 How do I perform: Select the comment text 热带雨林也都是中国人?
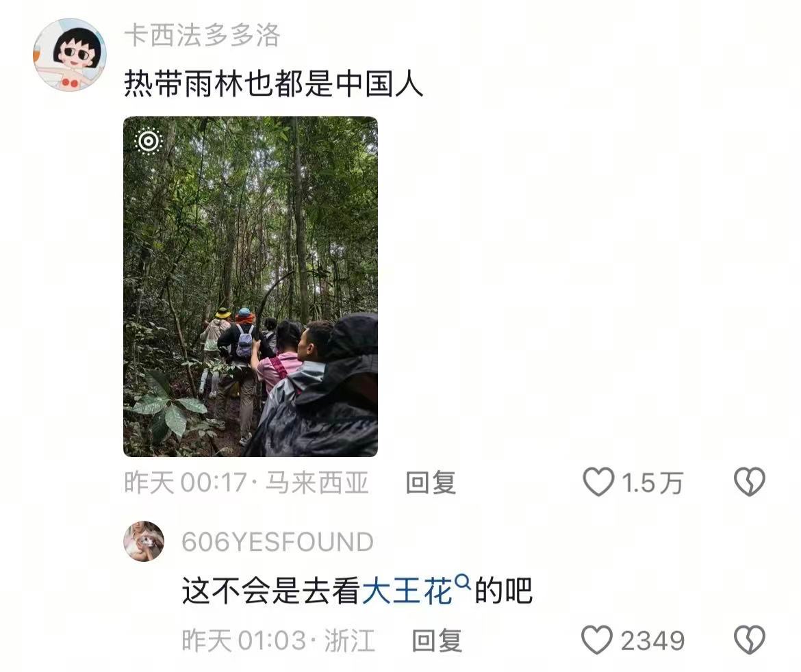click(274, 83)
